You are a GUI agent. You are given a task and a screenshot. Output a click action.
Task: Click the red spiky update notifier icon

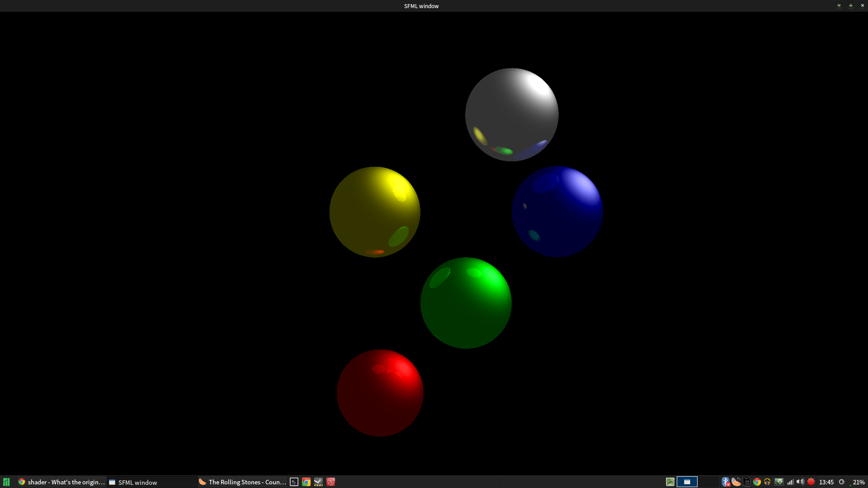(811, 482)
